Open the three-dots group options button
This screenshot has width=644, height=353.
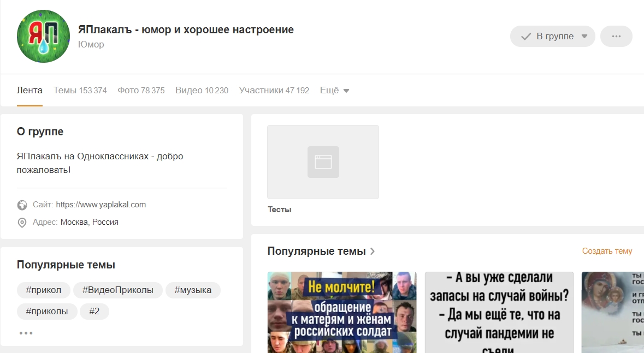(x=616, y=36)
